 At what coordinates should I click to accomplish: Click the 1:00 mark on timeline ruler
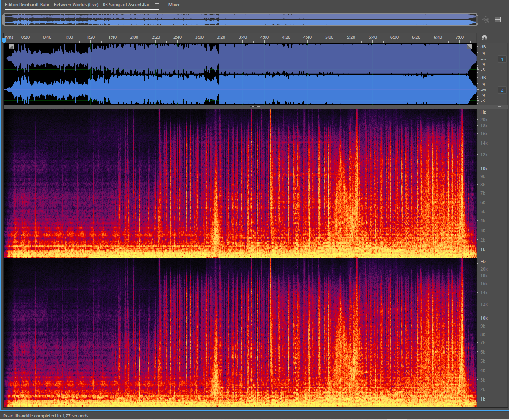pyautogui.click(x=69, y=38)
